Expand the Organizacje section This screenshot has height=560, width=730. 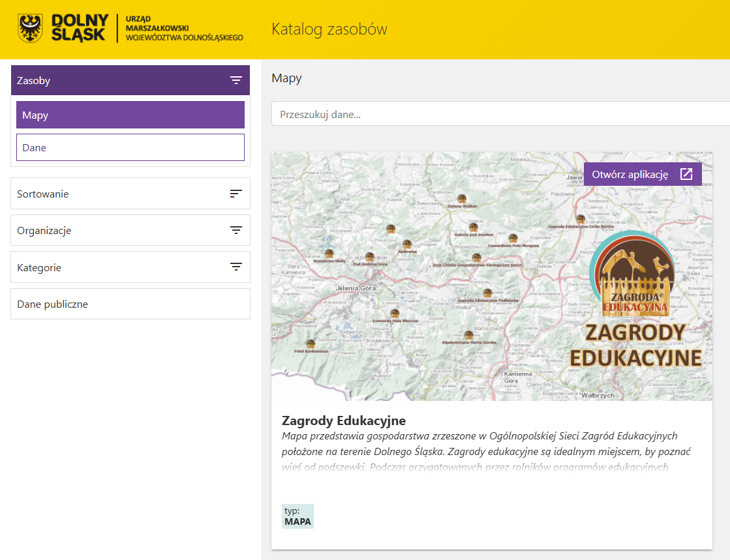(x=130, y=230)
